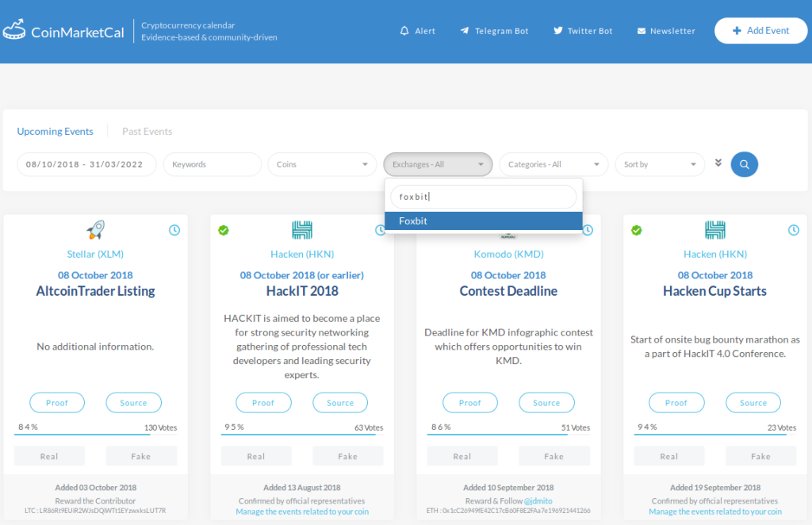Vote Real on Contest Deadline
812x525 pixels.
tap(462, 456)
